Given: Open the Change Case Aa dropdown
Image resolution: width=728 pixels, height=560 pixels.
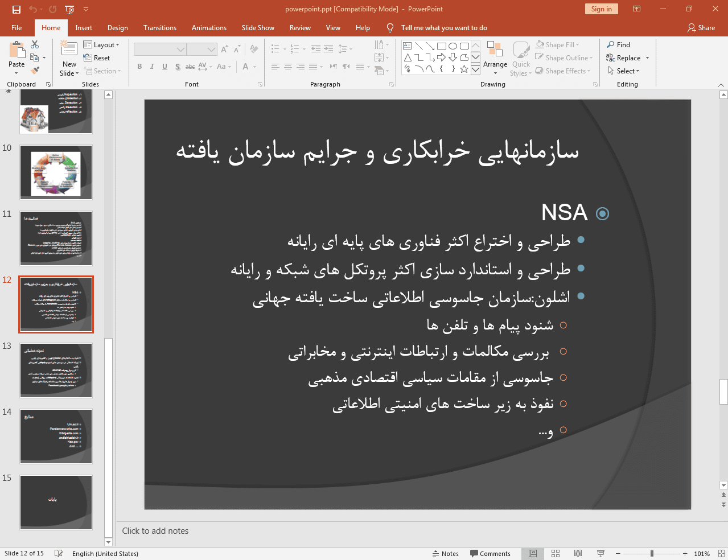Looking at the screenshot, I should [x=224, y=67].
